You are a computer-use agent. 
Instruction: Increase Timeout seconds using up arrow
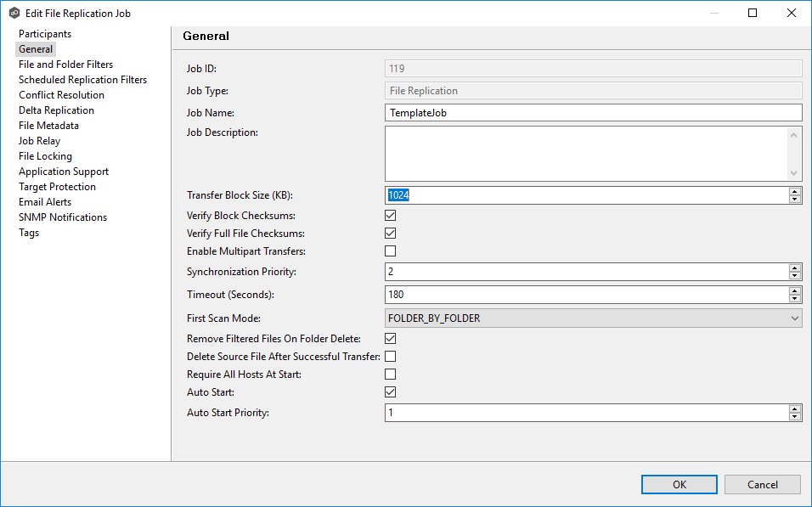(795, 290)
